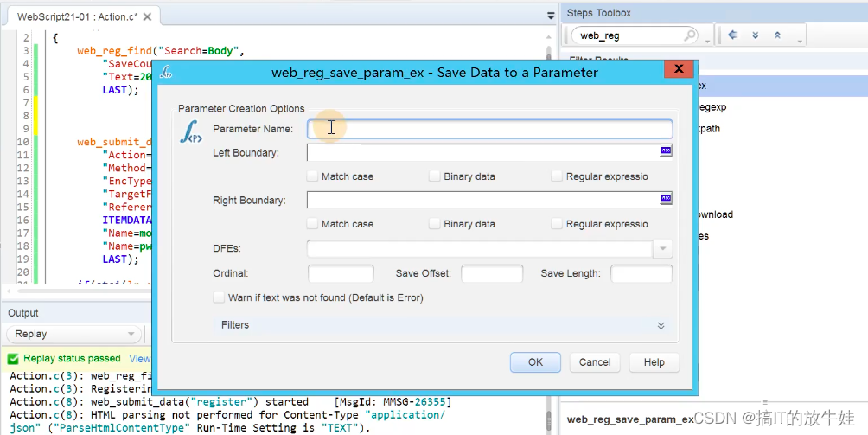
Task: Open the DFEs dropdown list
Action: pyautogui.click(x=662, y=248)
